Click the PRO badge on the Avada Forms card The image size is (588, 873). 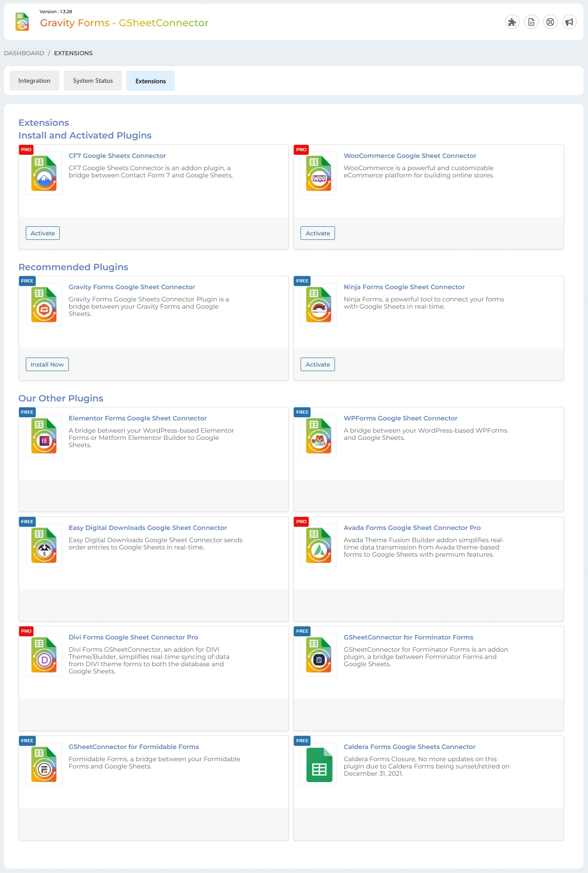[x=301, y=521]
